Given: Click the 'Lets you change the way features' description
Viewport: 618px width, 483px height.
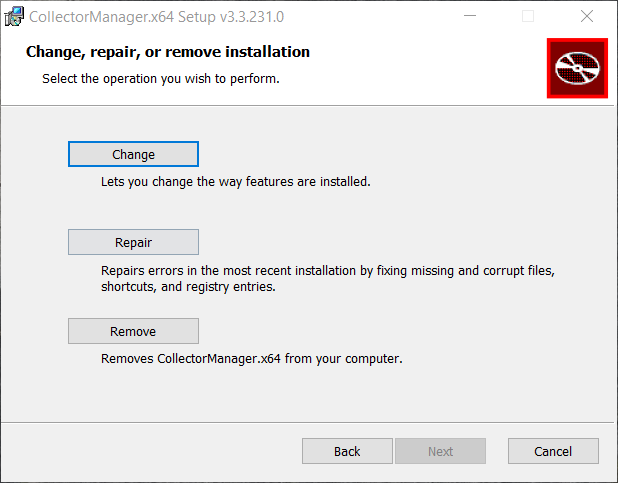Looking at the screenshot, I should (235, 183).
